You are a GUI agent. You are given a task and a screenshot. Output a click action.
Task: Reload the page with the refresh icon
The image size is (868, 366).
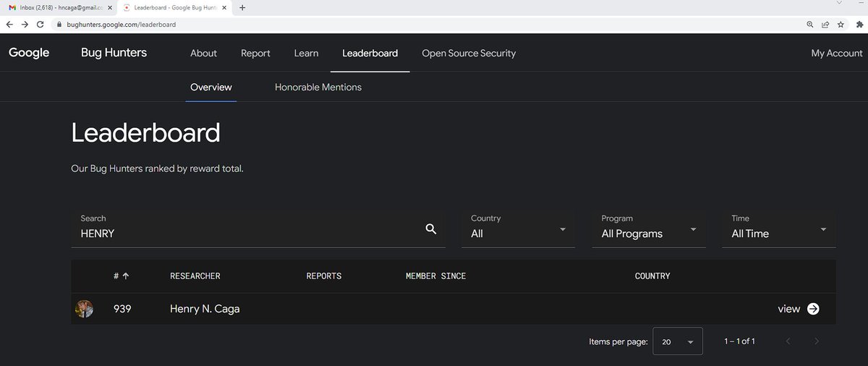pyautogui.click(x=41, y=24)
